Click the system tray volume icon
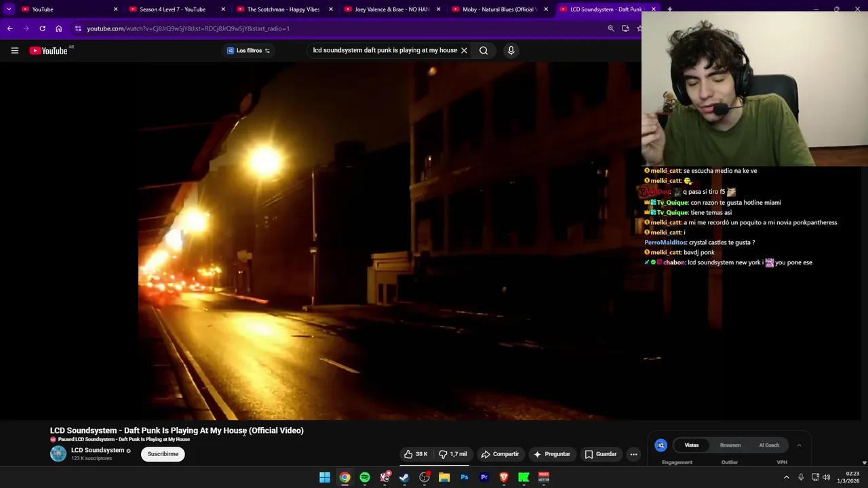The width and height of the screenshot is (868, 488). pyautogui.click(x=826, y=477)
